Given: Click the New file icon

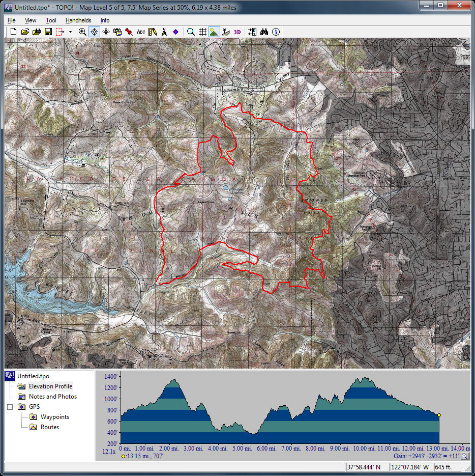Looking at the screenshot, I should pyautogui.click(x=14, y=32).
